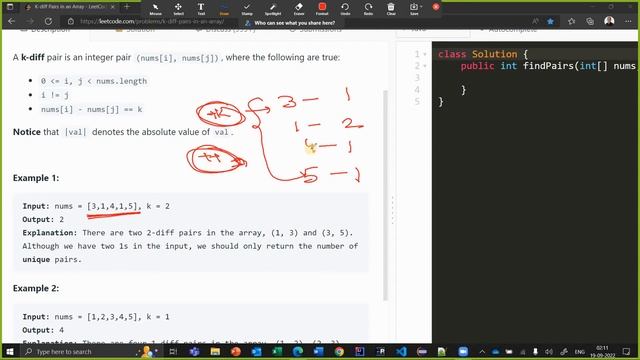Open a new browser tab
Viewport: 640px width, 360px height.
point(127,7)
